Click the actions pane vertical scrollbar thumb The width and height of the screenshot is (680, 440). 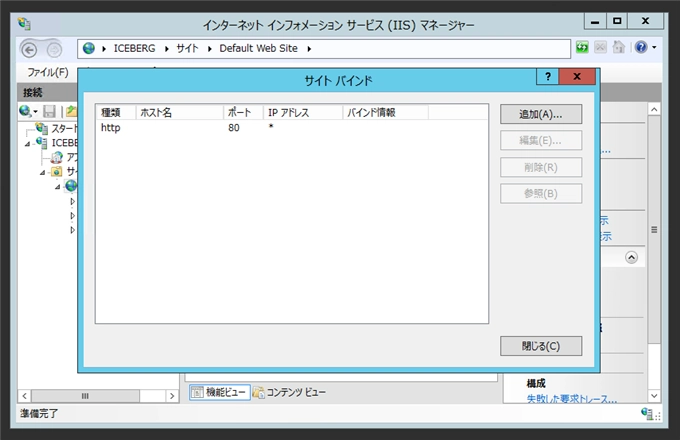(x=654, y=229)
